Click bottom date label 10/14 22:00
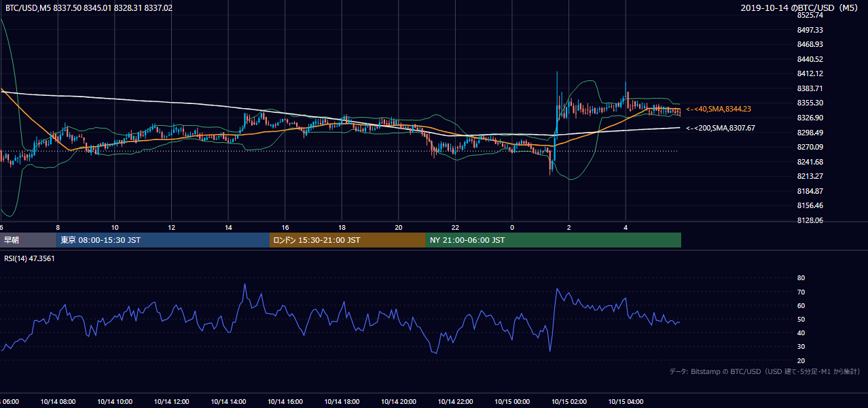Viewport: 868px width, 408px height. tap(456, 402)
